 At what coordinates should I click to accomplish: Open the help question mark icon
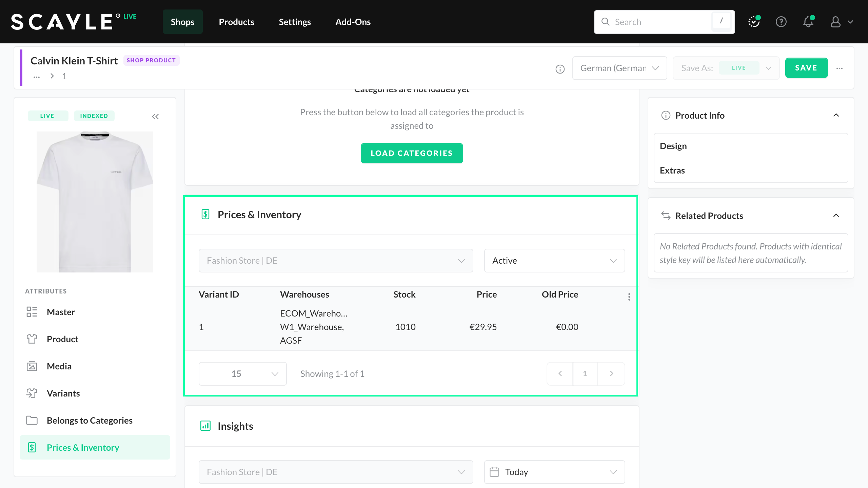point(781,22)
